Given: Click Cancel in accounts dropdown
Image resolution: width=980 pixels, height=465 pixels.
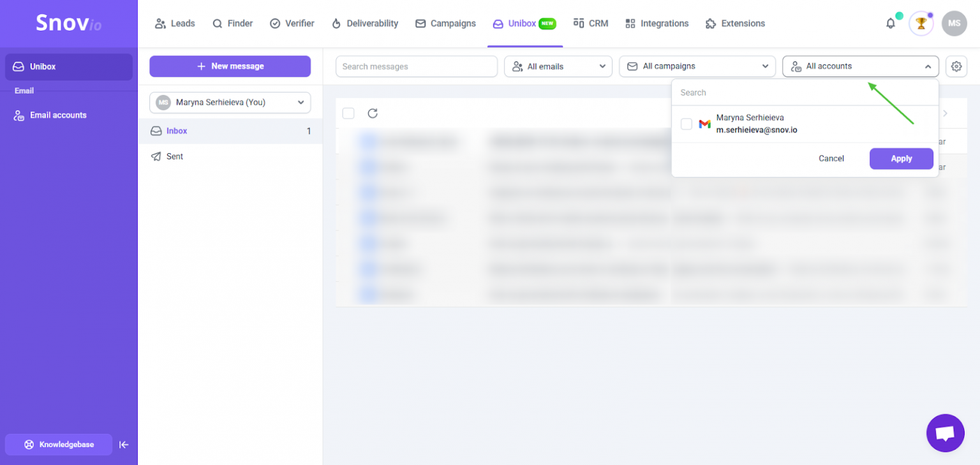Looking at the screenshot, I should (831, 159).
